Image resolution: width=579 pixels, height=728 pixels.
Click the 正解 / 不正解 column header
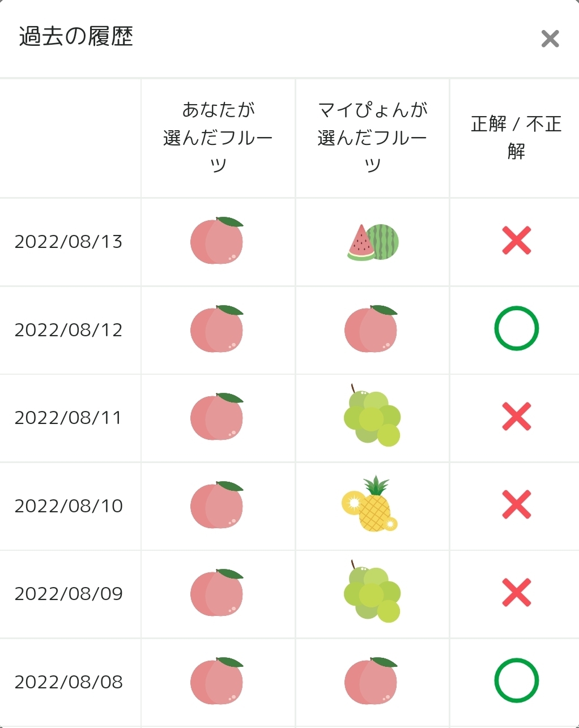(x=516, y=138)
